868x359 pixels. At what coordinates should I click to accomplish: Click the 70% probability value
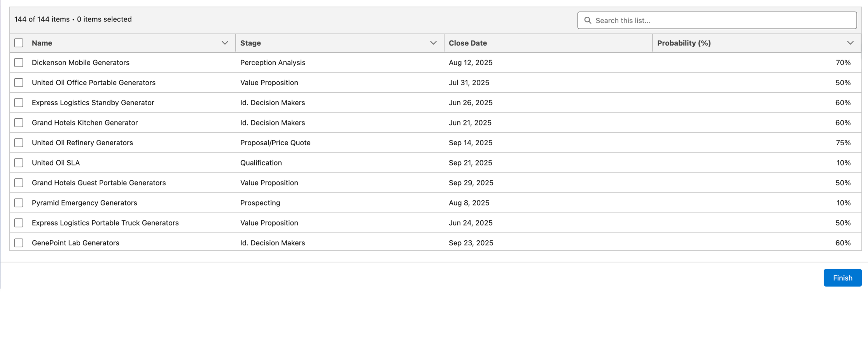pos(843,63)
